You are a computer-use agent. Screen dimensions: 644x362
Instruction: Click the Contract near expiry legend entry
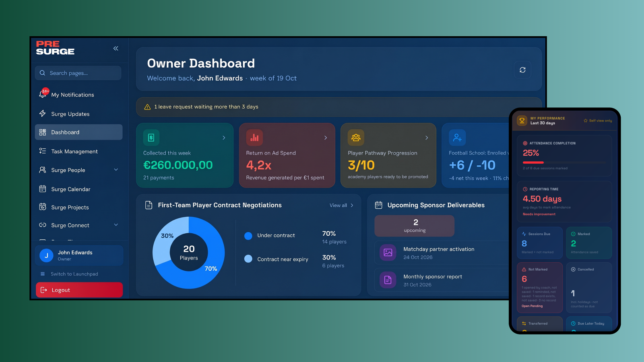coord(277,259)
